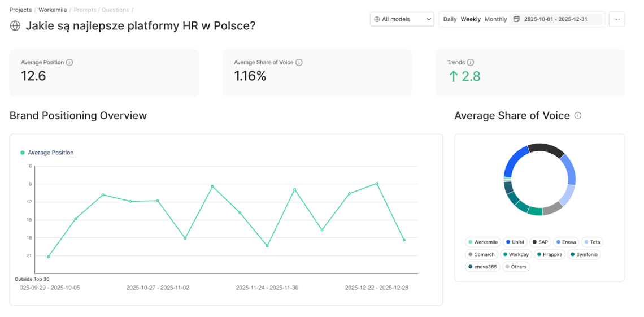
Task: Expand the All models dropdown
Action: 402,19
